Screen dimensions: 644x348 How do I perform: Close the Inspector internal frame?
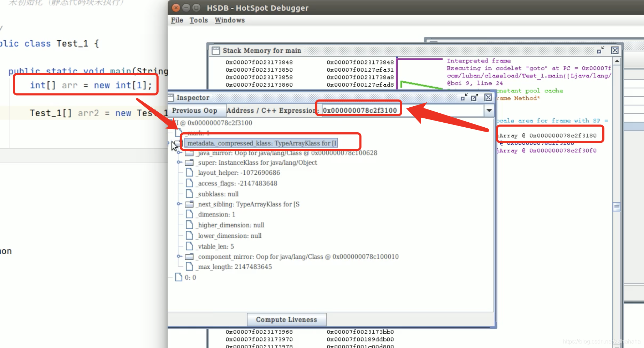point(488,97)
